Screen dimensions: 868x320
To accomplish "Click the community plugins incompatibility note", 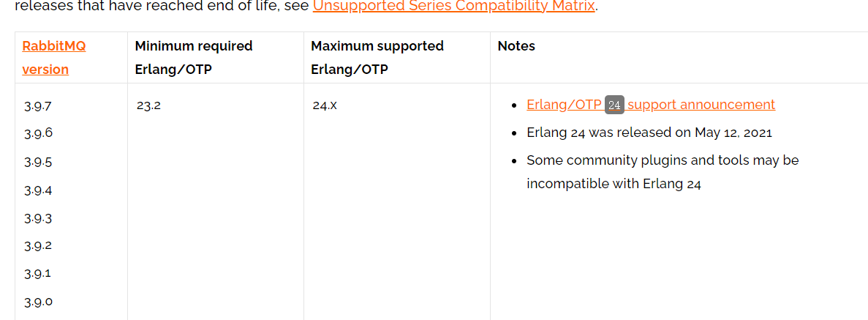I will click(662, 171).
